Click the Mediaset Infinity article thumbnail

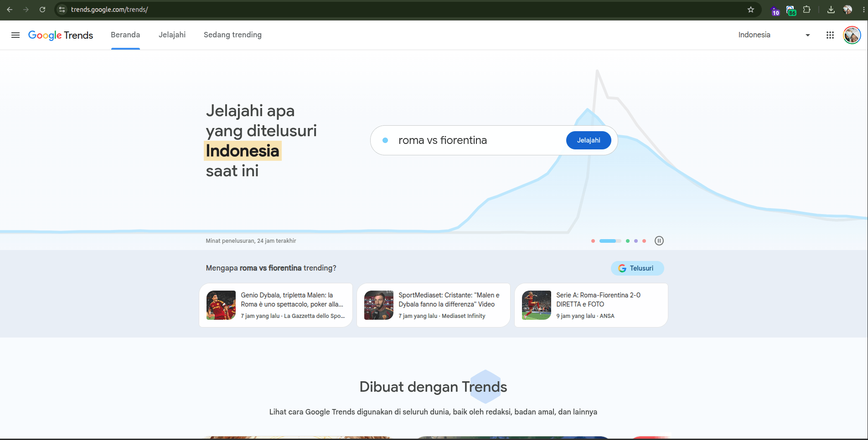point(379,305)
